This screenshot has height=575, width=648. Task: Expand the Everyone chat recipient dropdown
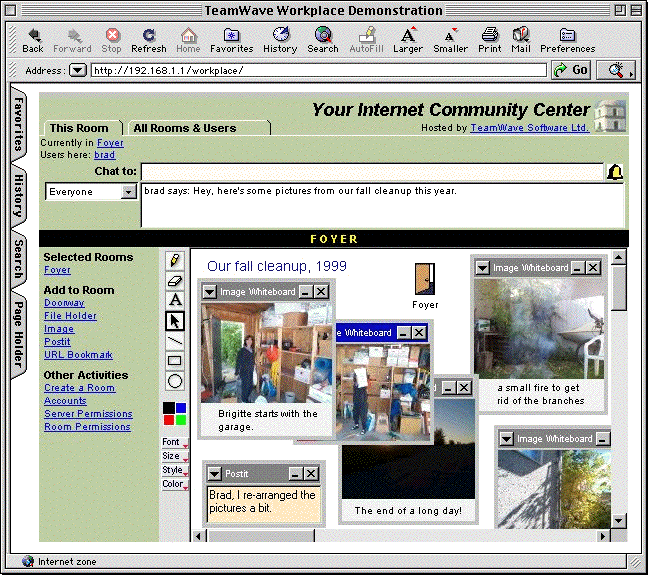128,192
